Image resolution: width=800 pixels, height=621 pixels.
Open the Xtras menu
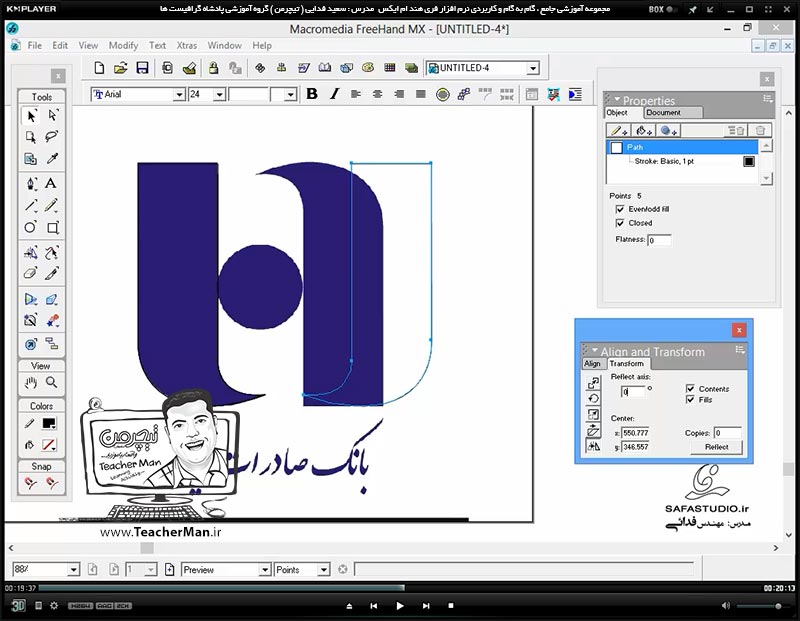coord(187,45)
